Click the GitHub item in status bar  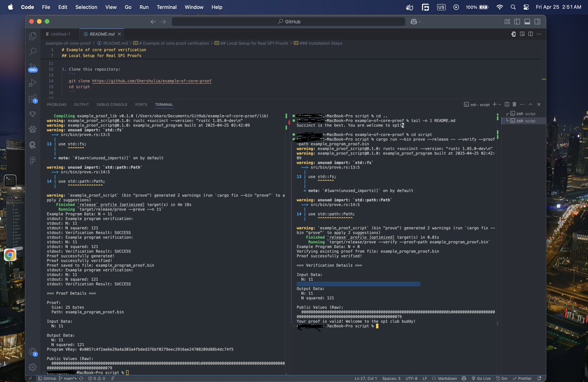coord(47,379)
